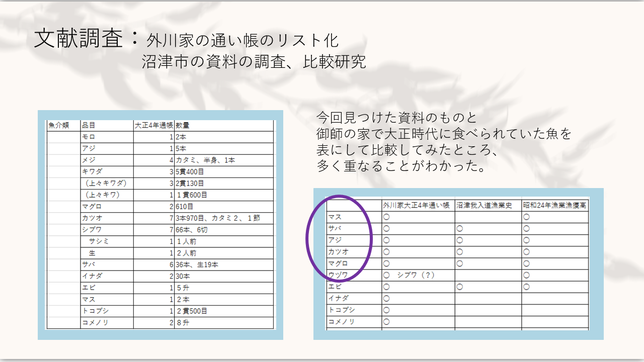
Task: Click the 沼津市の資料の調査、比較研究 text line
Action: point(254,62)
